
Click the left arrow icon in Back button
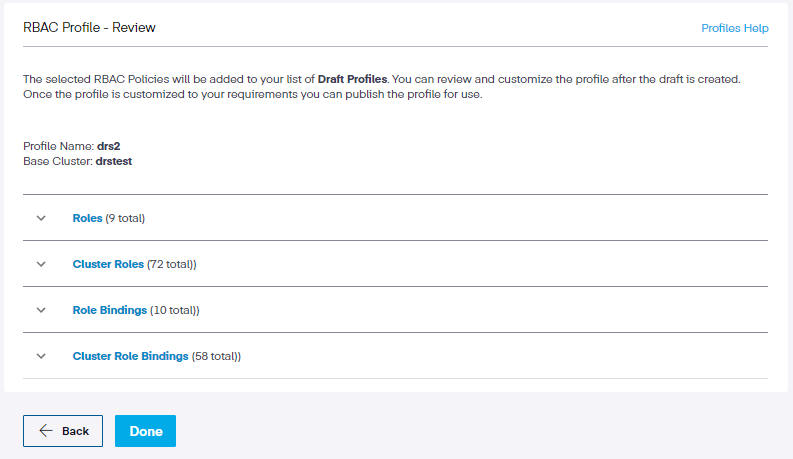[x=46, y=431]
